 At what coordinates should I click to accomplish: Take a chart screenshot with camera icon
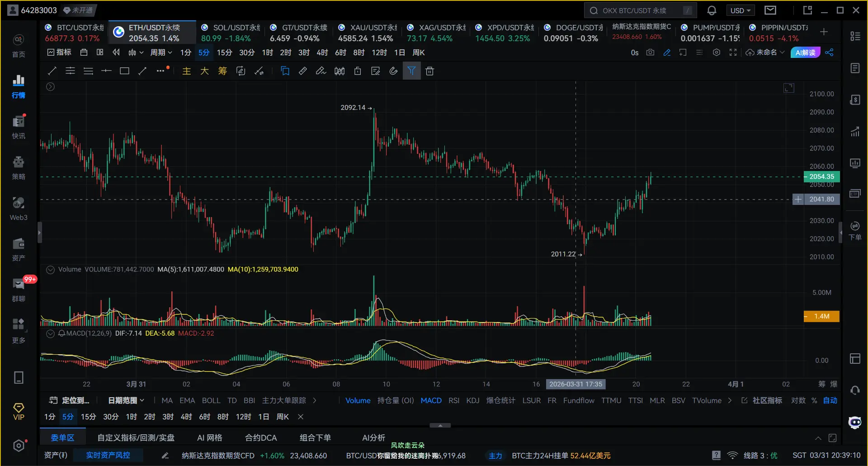click(650, 52)
